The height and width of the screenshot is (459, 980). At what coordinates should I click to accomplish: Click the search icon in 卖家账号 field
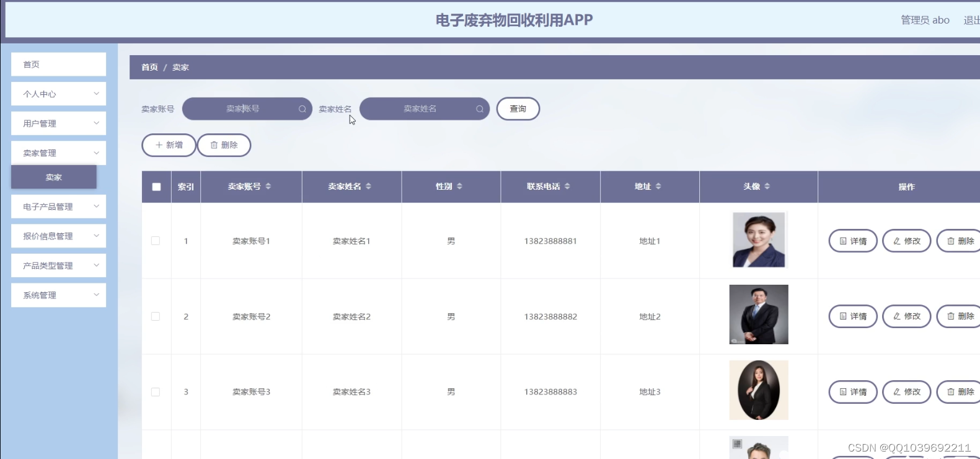(302, 109)
